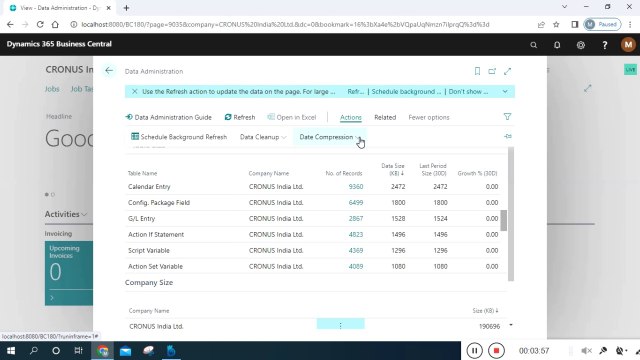Sort by Last Period Size column
The image size is (640, 360).
(x=433, y=169)
